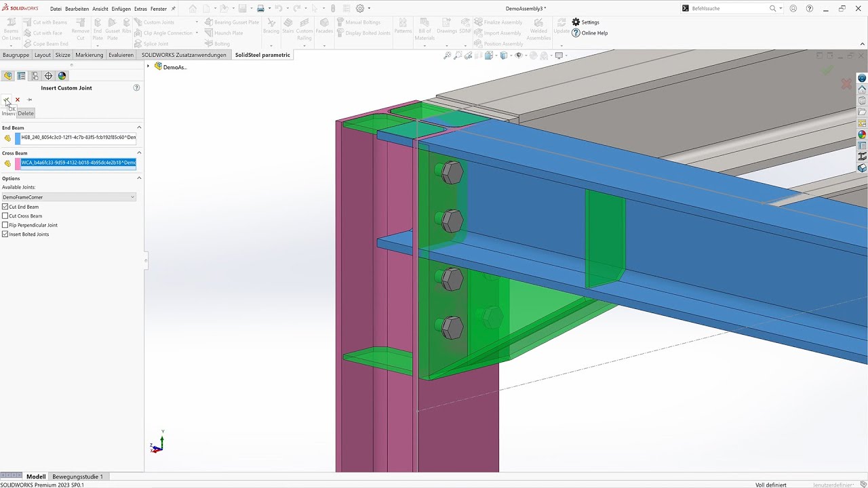Click the Print icon in top toolbar
Image resolution: width=868 pixels, height=488 pixels.
(x=260, y=8)
